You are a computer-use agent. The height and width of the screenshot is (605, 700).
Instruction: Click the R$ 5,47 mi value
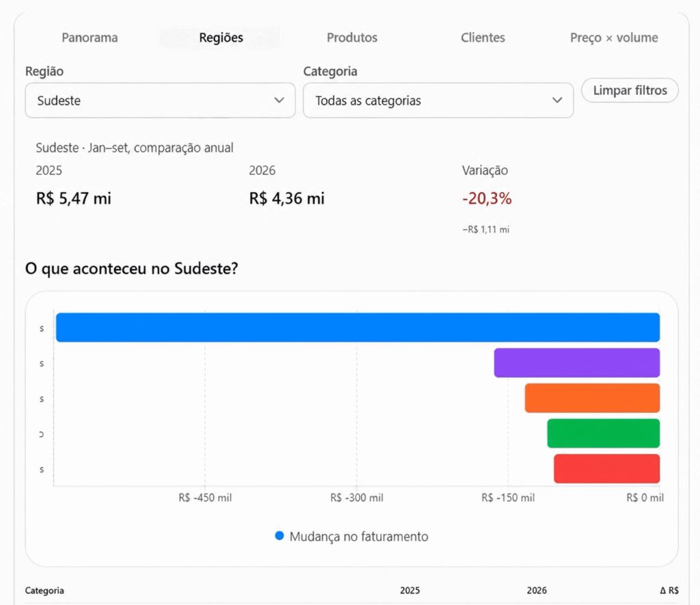(x=74, y=198)
